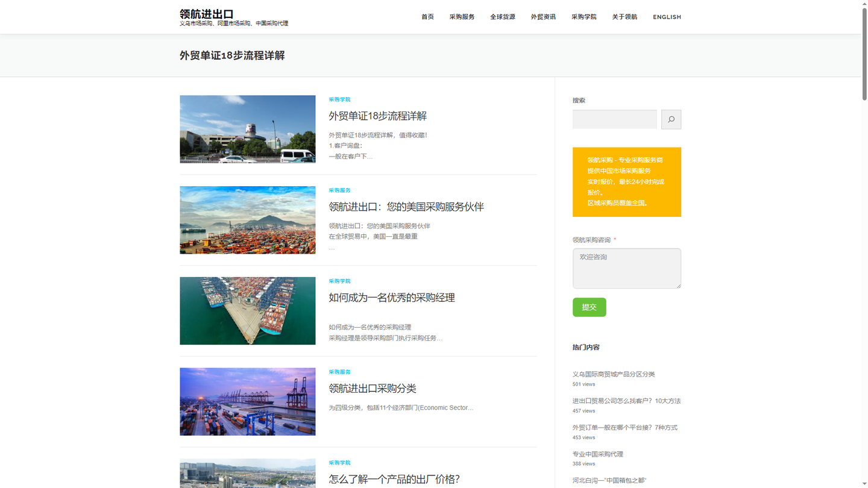The height and width of the screenshot is (488, 868).
Task: Click 采购学院 tag above 采购经理 post
Action: (339, 281)
